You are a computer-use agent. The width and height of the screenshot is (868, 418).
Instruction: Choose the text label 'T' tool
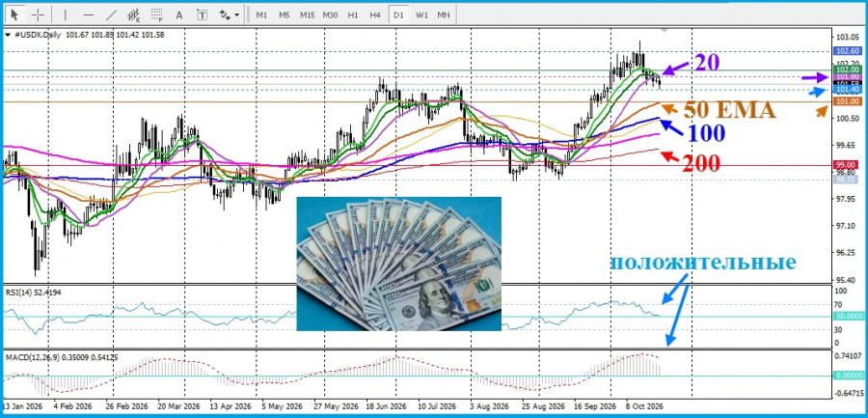(203, 15)
